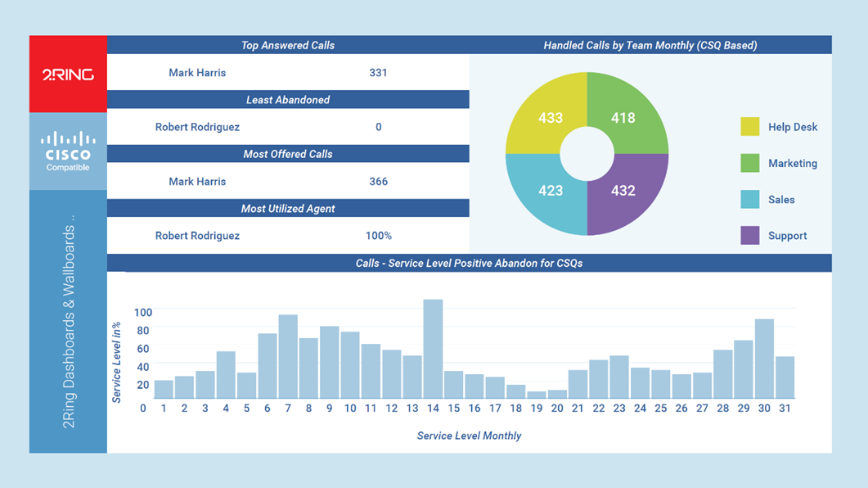Click the Service Level Positive Abandon title bar
The width and height of the screenshot is (868, 488).
[x=469, y=263]
